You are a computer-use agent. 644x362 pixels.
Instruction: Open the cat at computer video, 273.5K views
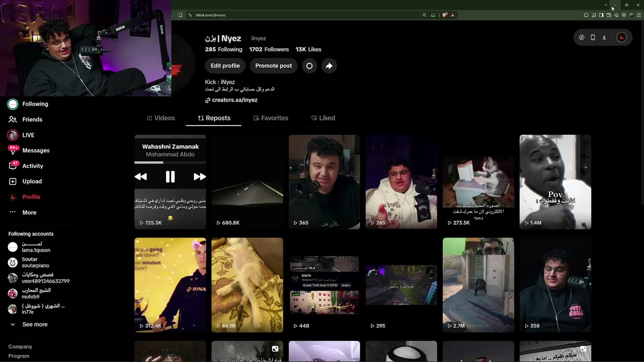(478, 182)
